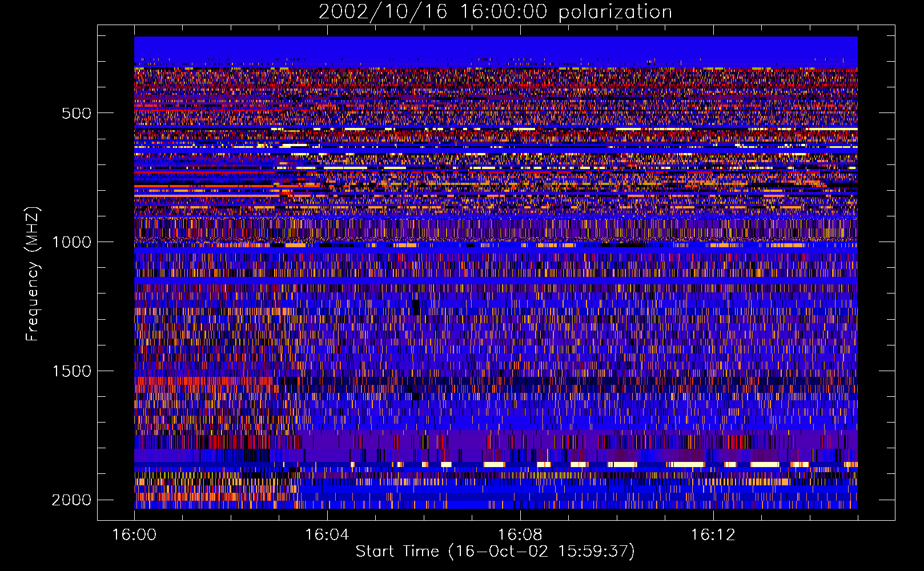Click the 16:12 time tick label

[x=713, y=535]
